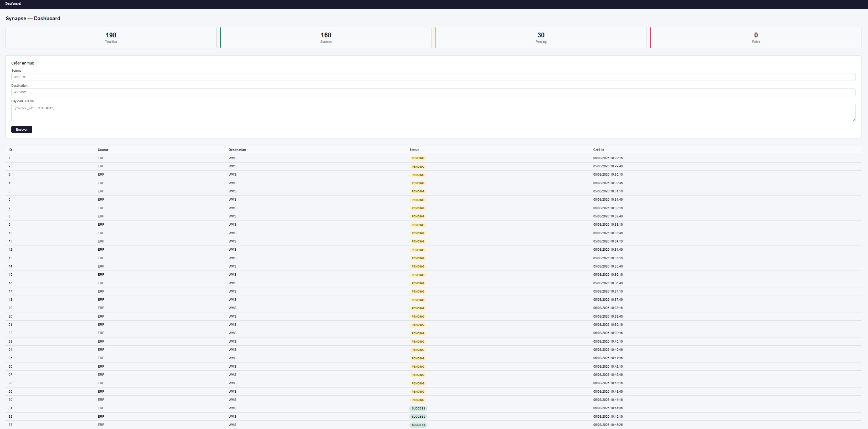Click the Envoyer button

point(22,129)
